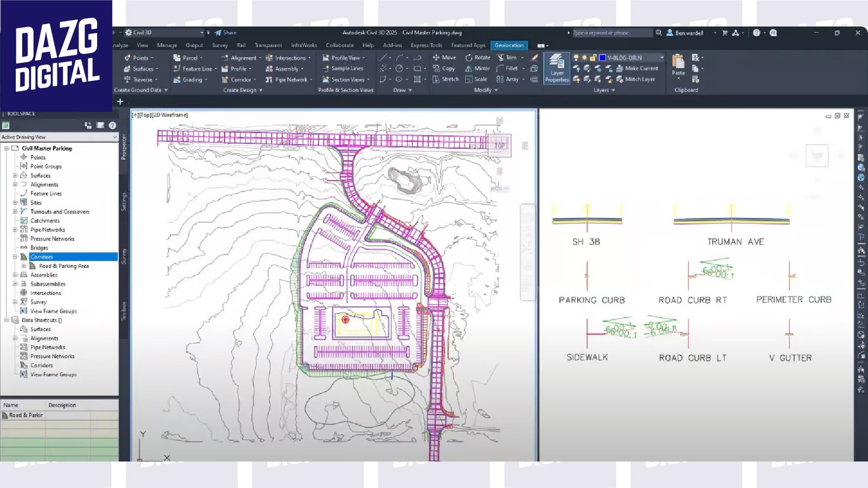Image resolution: width=868 pixels, height=488 pixels.
Task: Click the Profile View button
Action: (x=344, y=57)
